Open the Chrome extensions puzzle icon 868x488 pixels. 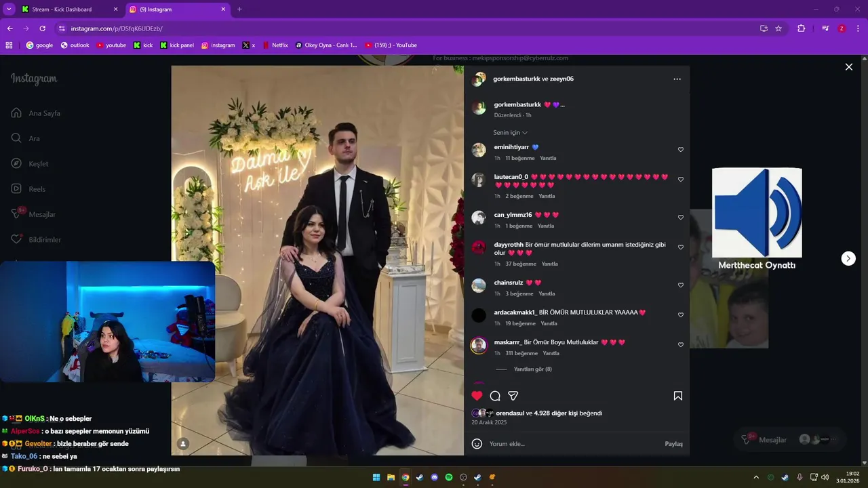[801, 28]
